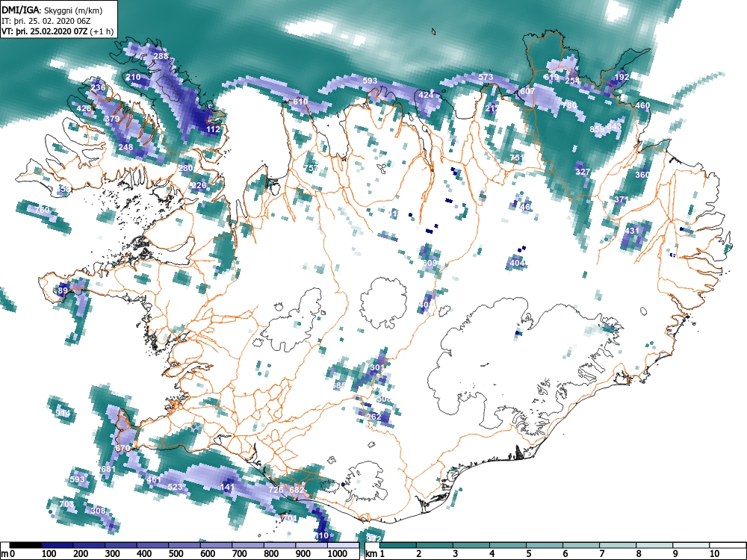Click visibility value 192 in the northeast
Screen dimensions: 747x560
click(x=622, y=77)
